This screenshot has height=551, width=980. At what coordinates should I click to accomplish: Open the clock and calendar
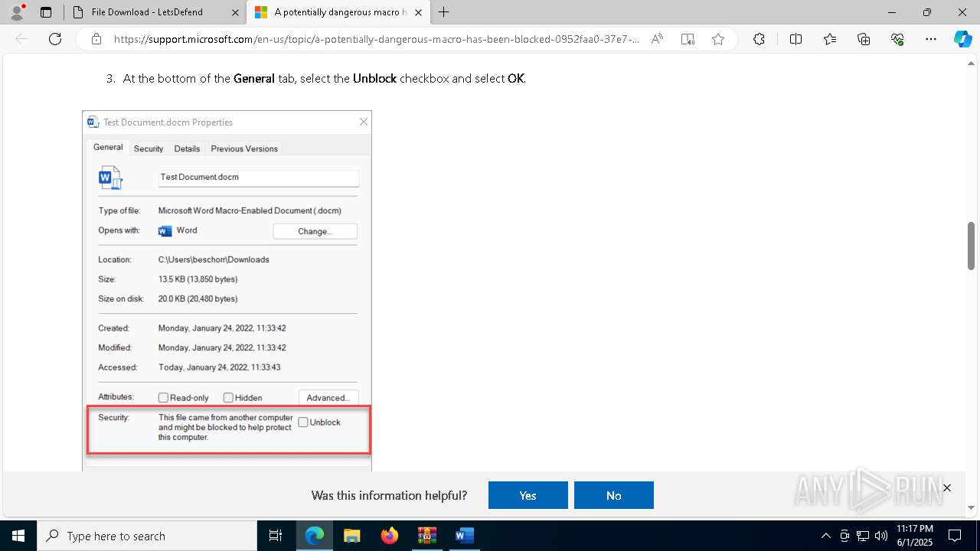coord(914,536)
